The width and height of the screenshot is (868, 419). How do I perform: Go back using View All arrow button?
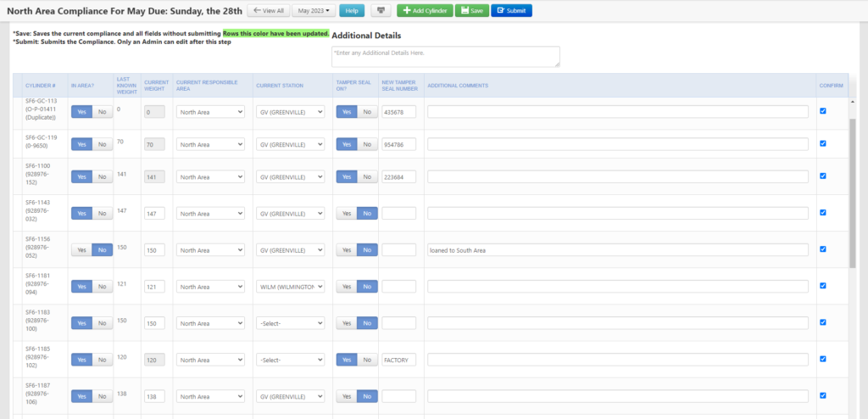coord(267,10)
